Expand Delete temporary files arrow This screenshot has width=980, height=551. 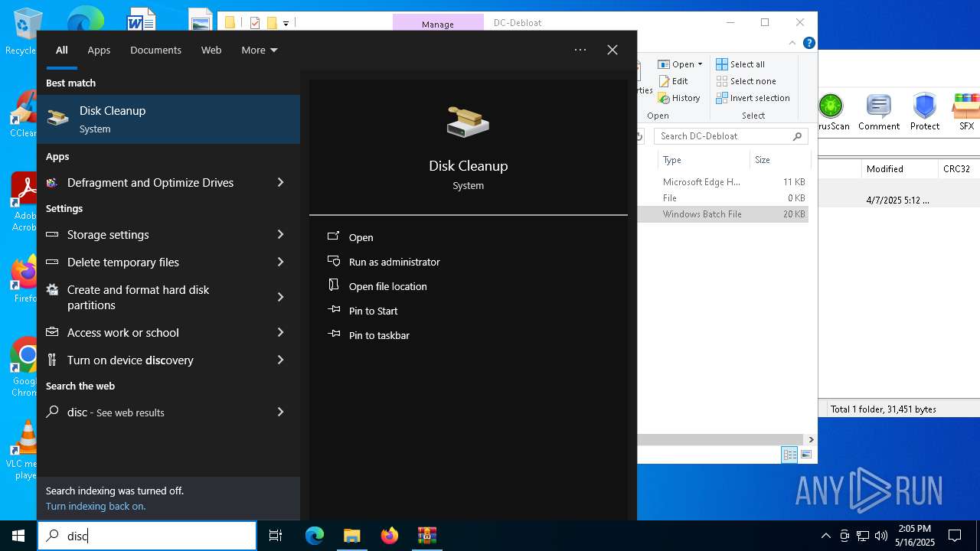pos(280,262)
